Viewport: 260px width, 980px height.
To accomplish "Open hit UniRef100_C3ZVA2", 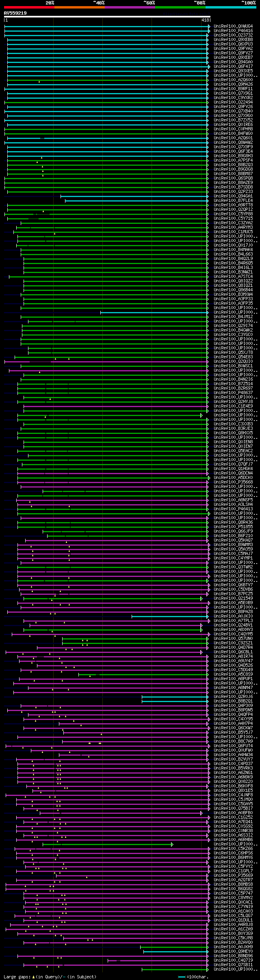I will click(x=233, y=223).
